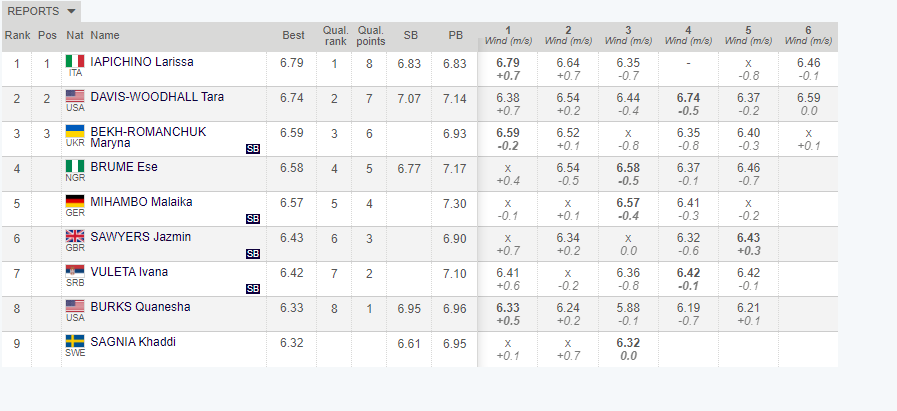Click the Ukraine flag icon

(x=75, y=131)
